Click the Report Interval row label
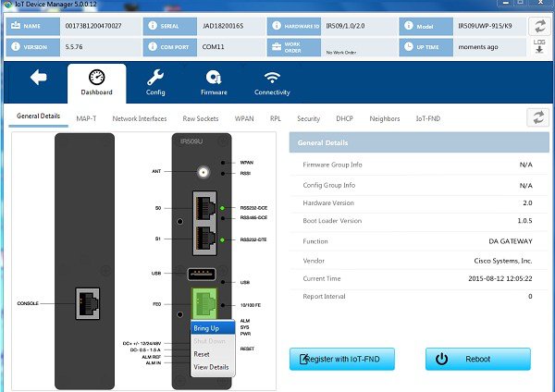This screenshot has width=555, height=392. pos(324,297)
